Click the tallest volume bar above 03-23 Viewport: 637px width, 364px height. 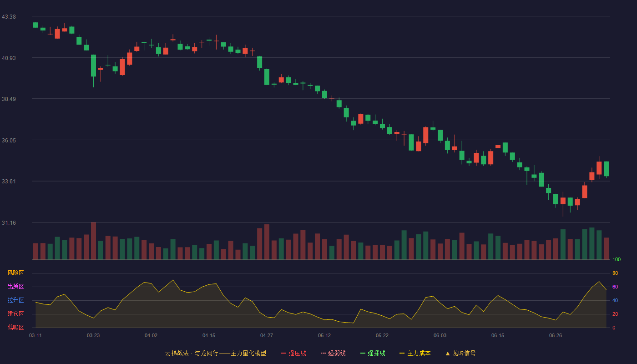click(x=93, y=241)
